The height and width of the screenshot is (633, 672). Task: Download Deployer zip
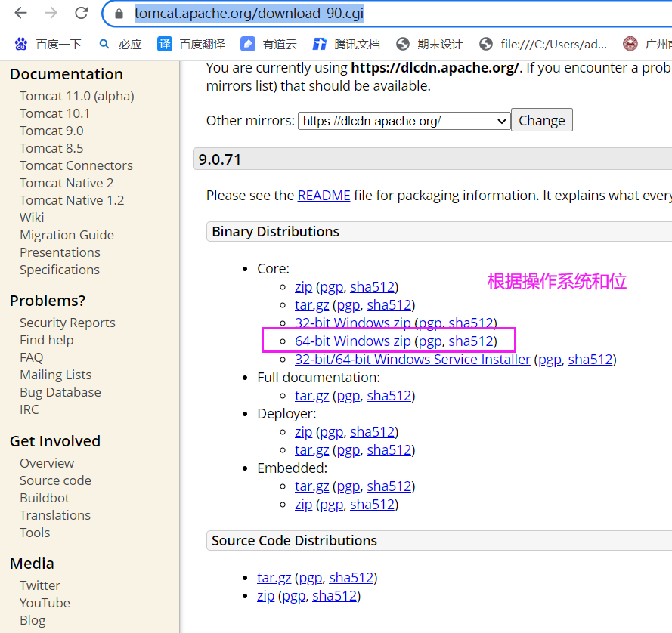(303, 432)
